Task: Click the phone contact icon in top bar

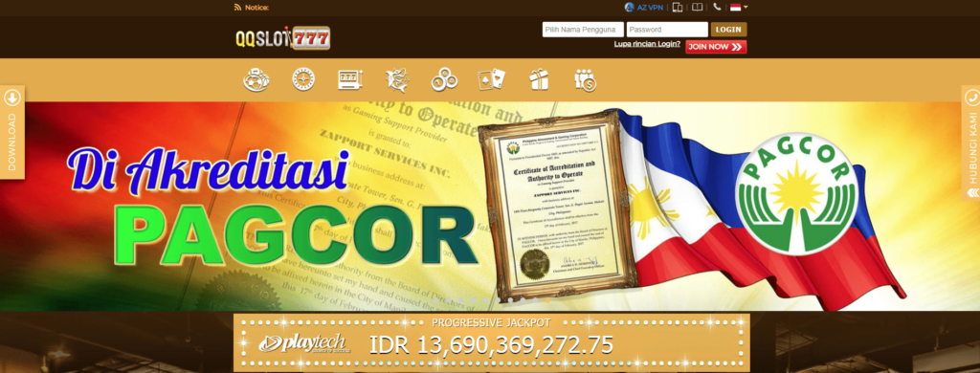Action: 717,8
